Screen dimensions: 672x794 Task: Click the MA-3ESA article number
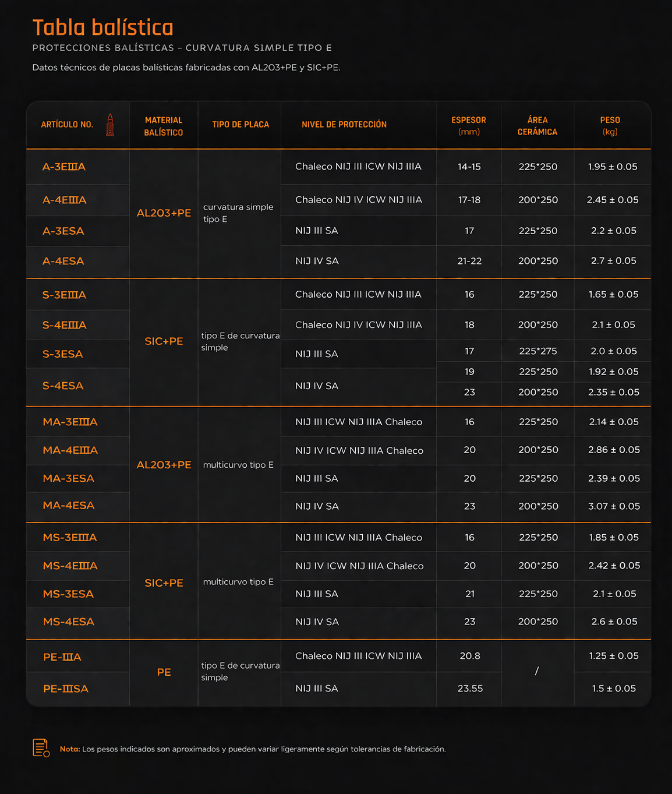(x=69, y=479)
